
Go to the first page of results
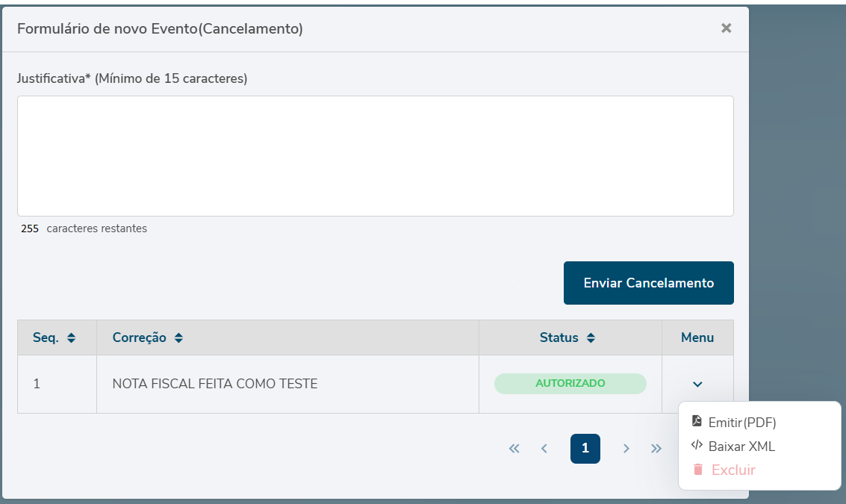point(514,449)
